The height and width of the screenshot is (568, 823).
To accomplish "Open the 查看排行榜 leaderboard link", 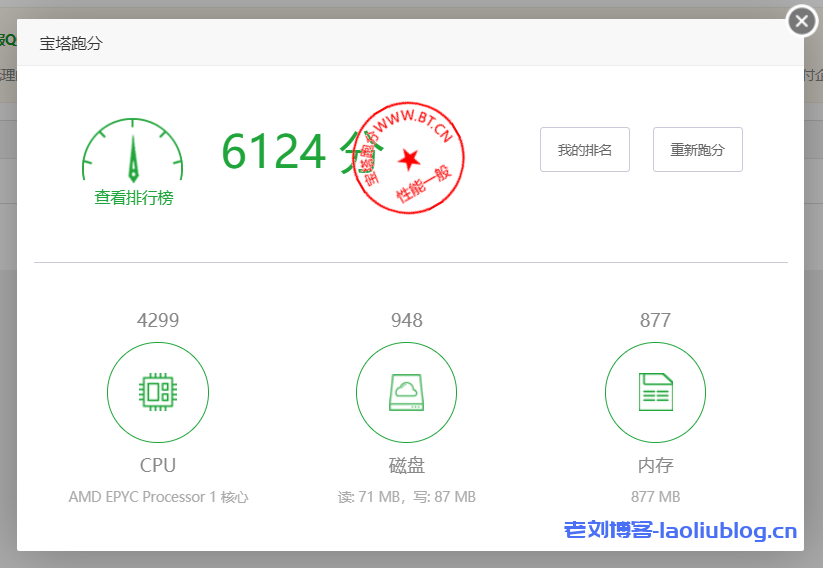I will pyautogui.click(x=133, y=198).
